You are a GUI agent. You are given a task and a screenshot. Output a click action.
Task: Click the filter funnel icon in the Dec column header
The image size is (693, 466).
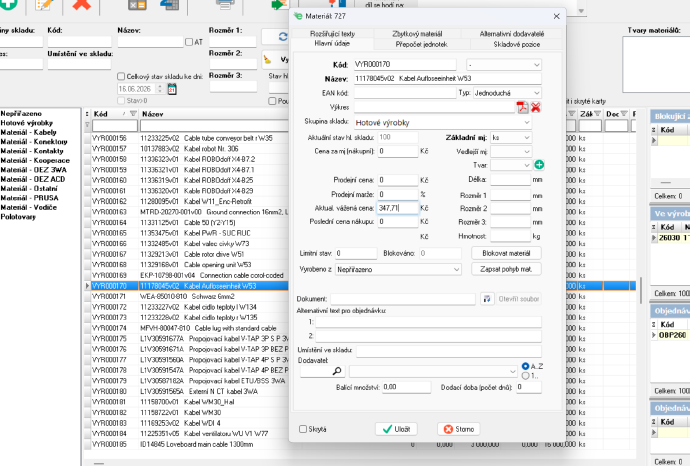pyautogui.click(x=624, y=114)
